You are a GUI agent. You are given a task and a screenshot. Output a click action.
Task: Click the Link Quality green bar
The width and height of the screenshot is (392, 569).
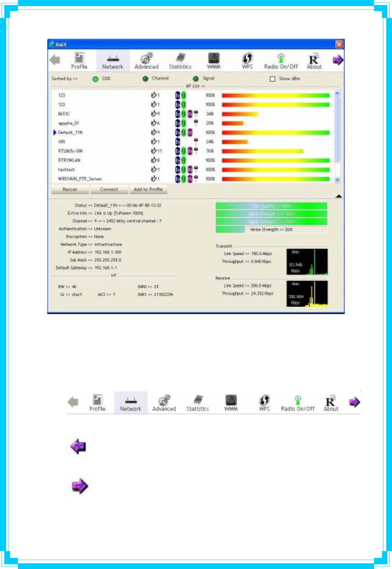point(272,206)
